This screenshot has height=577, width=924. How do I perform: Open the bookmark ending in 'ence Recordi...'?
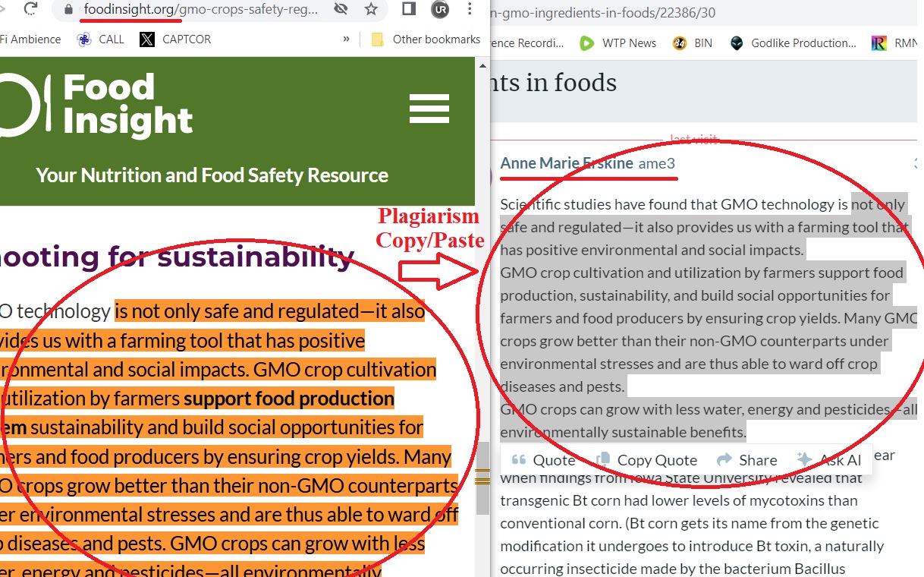coord(527,43)
